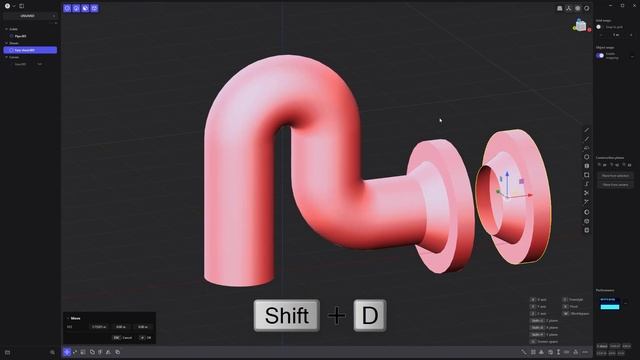Toggle the Snap to grid switch
The width and height of the screenshot is (640, 360).
coord(599,27)
